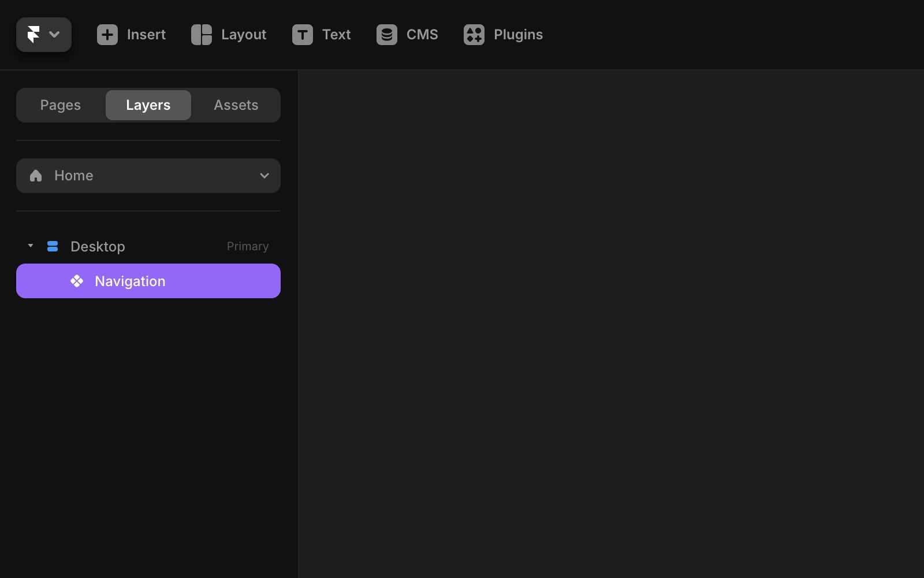Click the Layout grid icon
Viewport: 924px width, 578px height.
pyautogui.click(x=202, y=35)
